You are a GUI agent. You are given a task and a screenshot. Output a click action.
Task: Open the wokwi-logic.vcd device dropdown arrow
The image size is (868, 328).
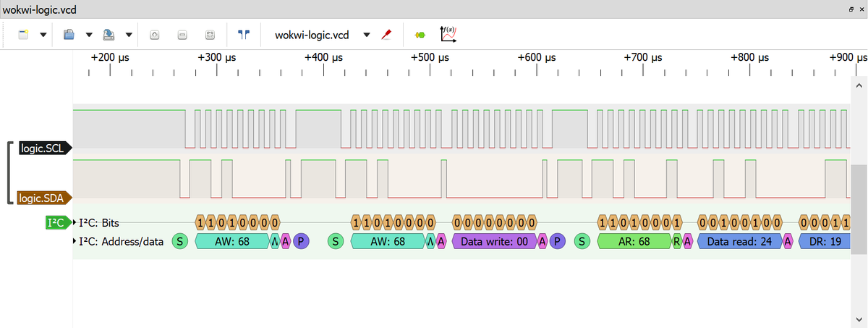tap(367, 35)
